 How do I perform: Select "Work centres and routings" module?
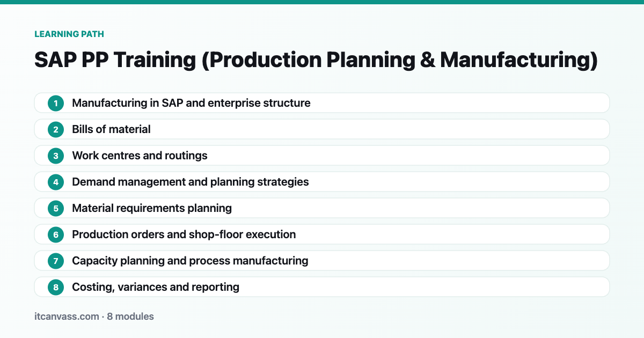tap(322, 156)
